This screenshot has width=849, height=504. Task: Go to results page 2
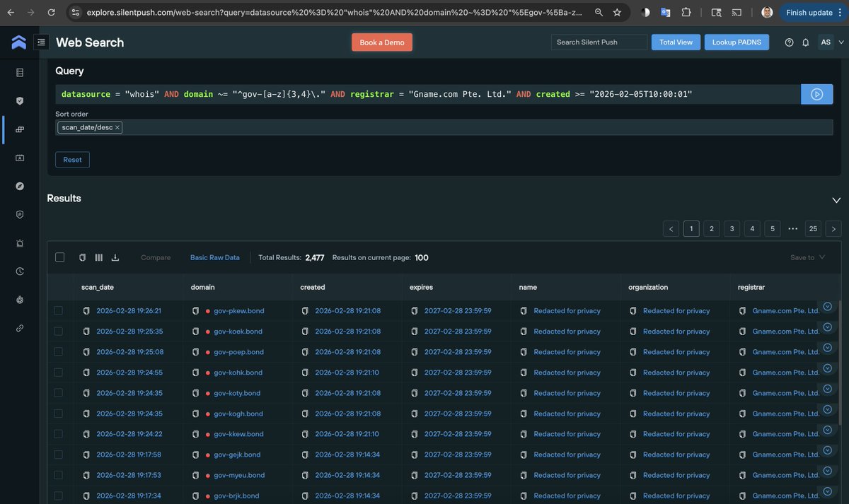pos(712,228)
